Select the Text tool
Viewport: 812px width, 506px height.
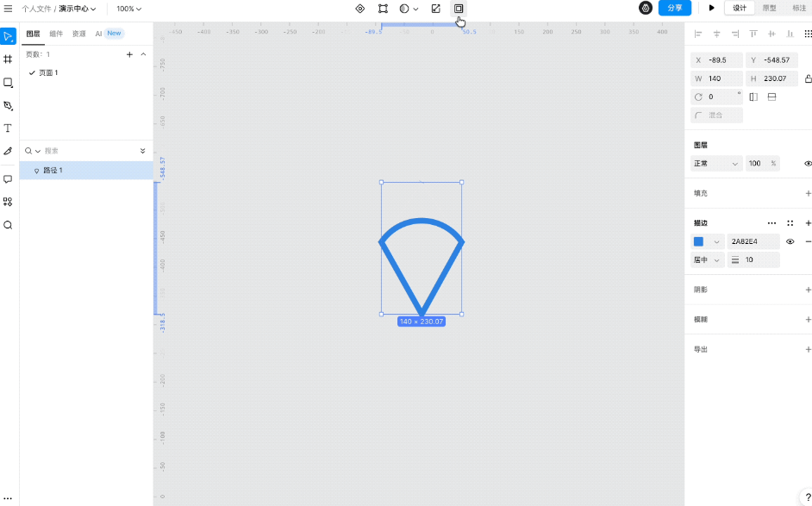[8, 128]
